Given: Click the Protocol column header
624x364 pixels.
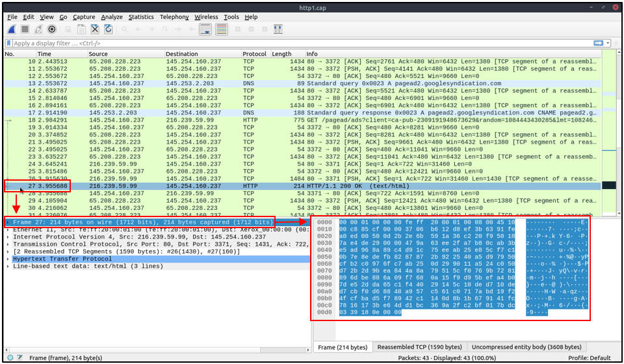Looking at the screenshot, I should pos(254,54).
